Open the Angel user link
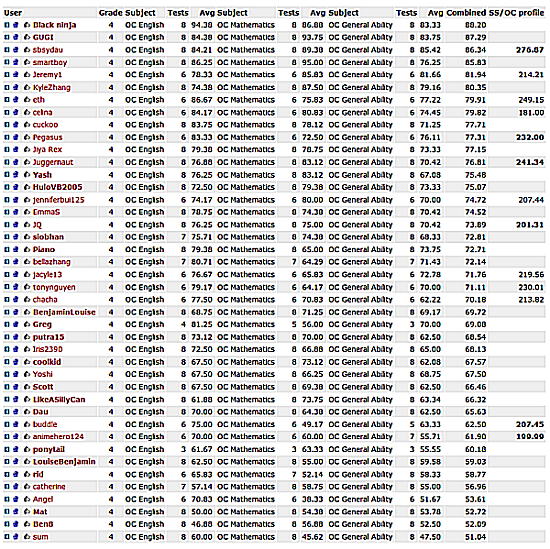 (43, 499)
